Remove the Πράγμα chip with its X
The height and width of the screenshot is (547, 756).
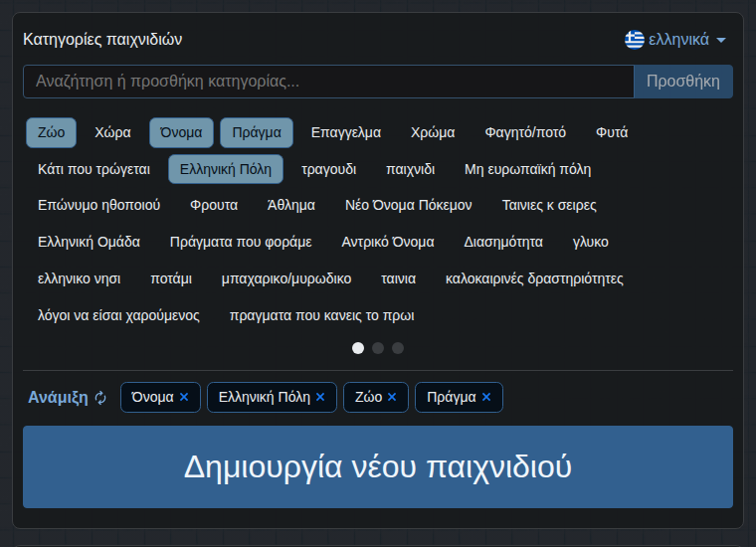[x=486, y=397]
